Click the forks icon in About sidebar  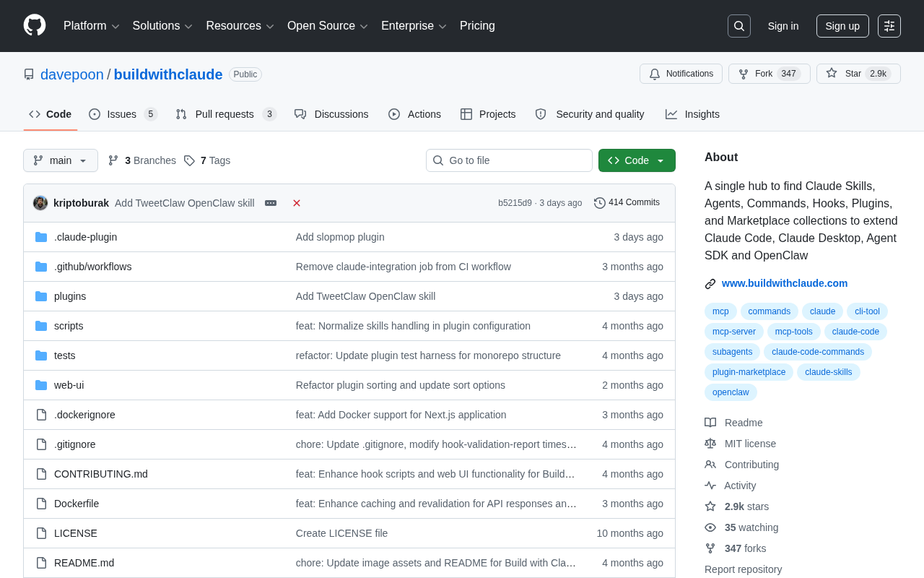pyautogui.click(x=710, y=548)
